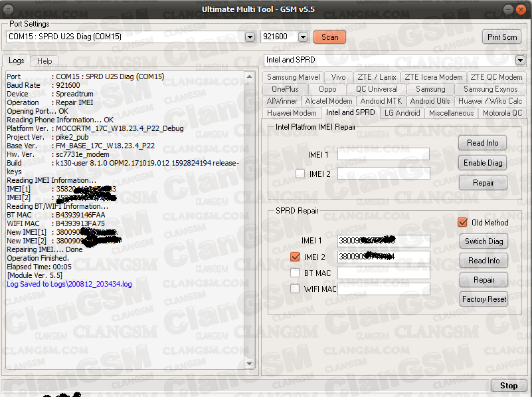The height and width of the screenshot is (397, 532).
Task: Open the Samsung Marvel tab
Action: (x=293, y=77)
